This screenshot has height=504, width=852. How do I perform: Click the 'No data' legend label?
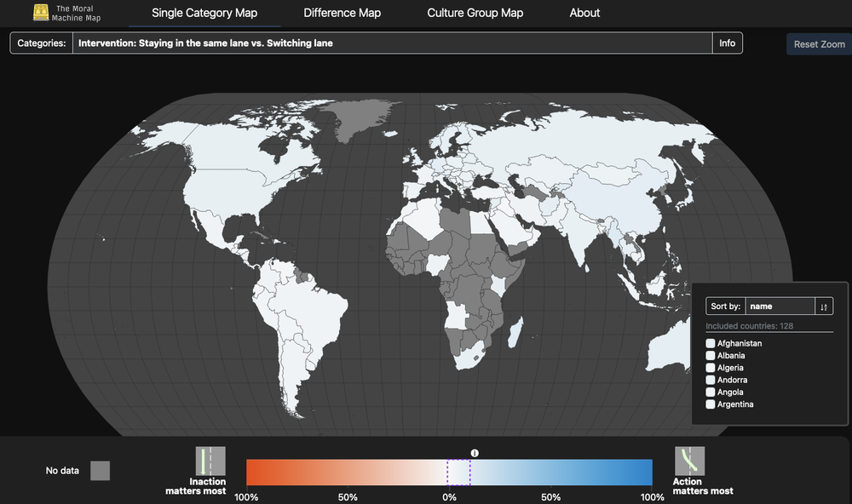point(62,470)
